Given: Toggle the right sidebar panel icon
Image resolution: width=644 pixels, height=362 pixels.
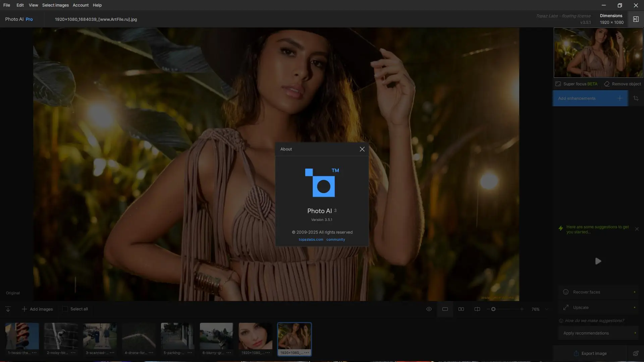Looking at the screenshot, I should click(636, 19).
